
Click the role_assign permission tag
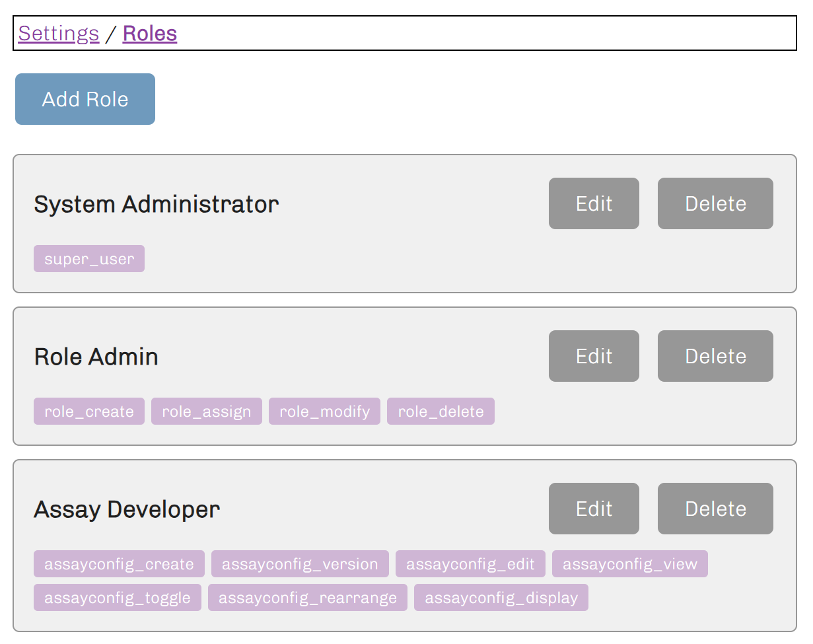point(207,411)
